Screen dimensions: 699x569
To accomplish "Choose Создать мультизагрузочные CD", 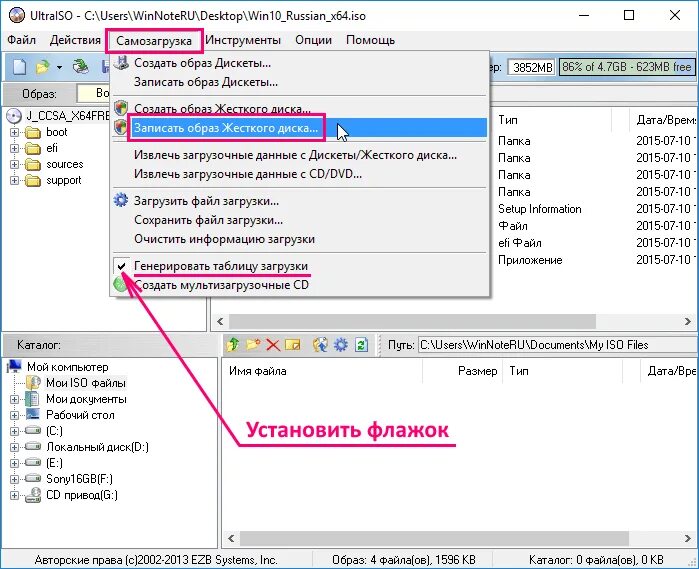I will pos(300,285).
